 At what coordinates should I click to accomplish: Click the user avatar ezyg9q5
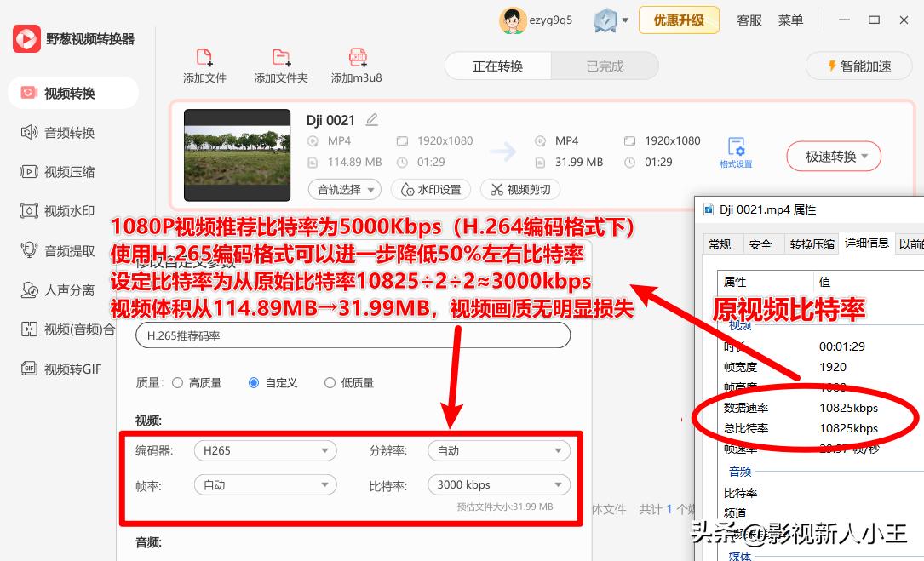tap(513, 20)
